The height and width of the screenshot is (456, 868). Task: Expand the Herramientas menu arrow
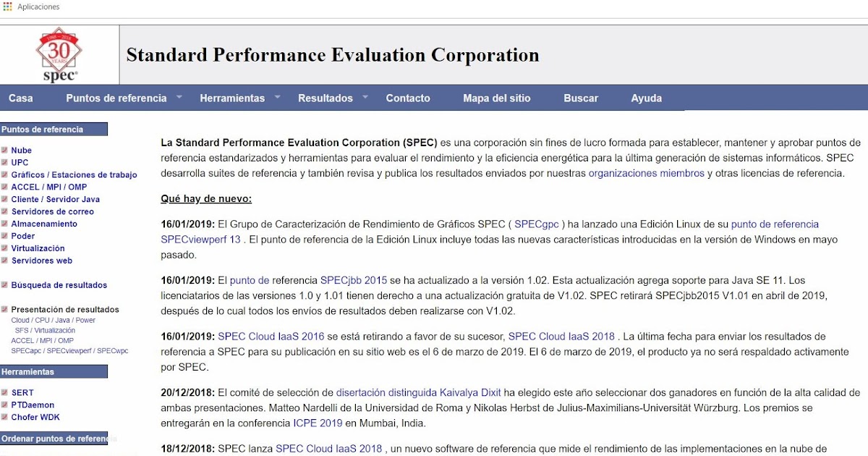click(x=278, y=96)
